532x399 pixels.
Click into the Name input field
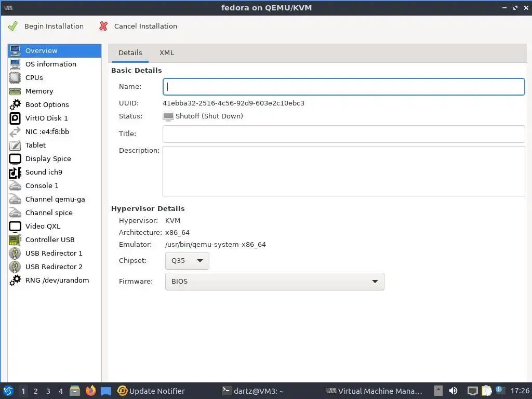pos(344,87)
